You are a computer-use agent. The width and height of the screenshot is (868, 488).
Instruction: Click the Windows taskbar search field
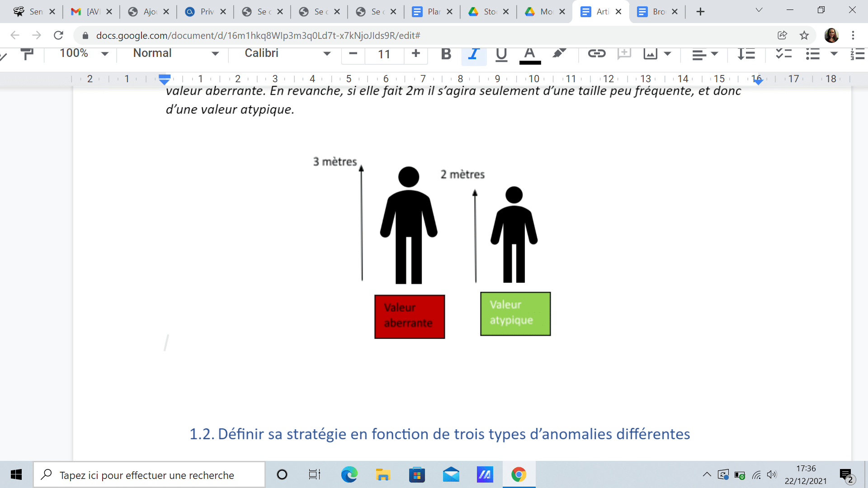pos(149,475)
